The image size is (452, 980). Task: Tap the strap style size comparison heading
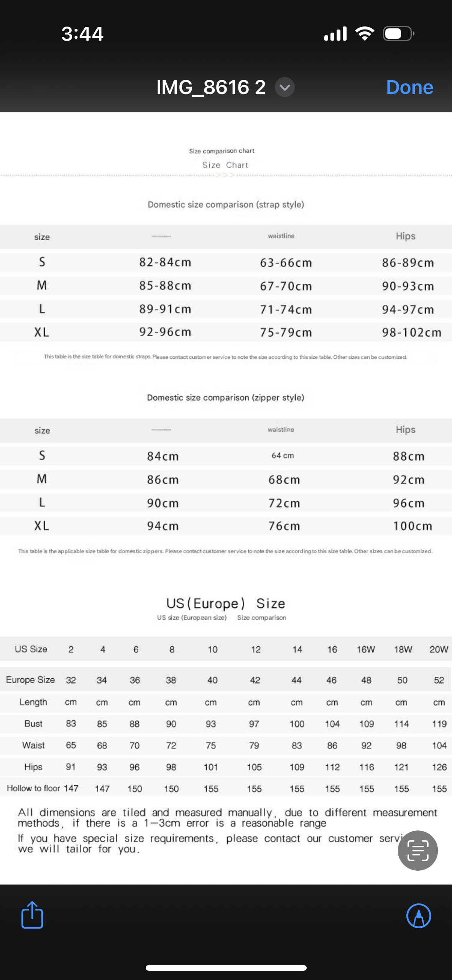point(226,205)
